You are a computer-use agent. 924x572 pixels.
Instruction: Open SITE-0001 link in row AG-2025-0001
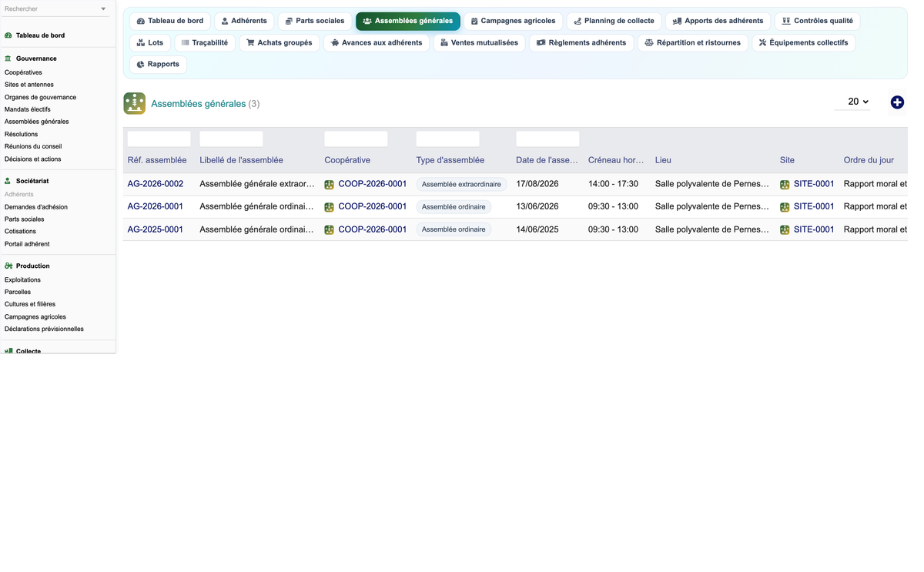click(x=814, y=229)
